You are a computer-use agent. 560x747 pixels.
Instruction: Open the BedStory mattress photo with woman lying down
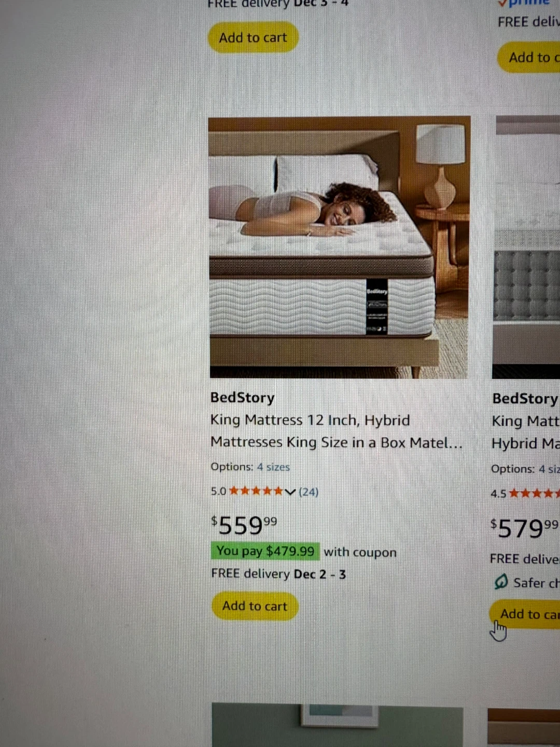339,247
